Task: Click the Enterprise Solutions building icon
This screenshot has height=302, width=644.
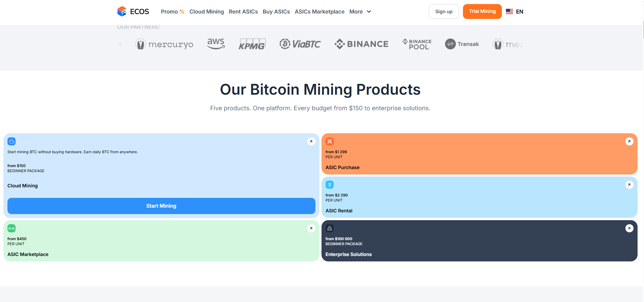Action: point(329,228)
